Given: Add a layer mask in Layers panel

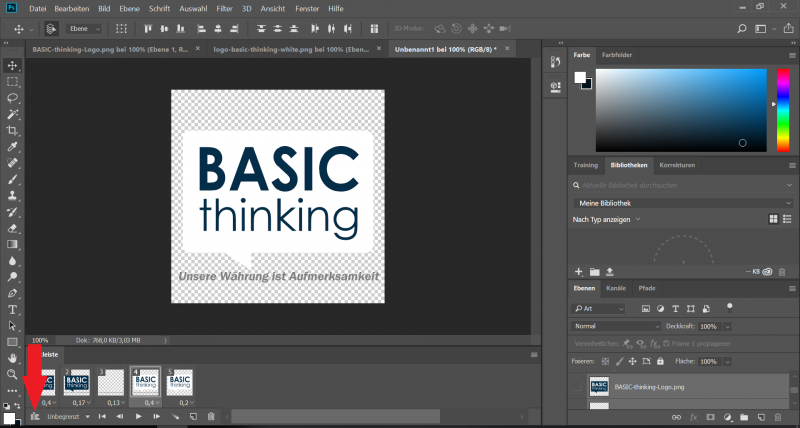Looking at the screenshot, I should coord(710,417).
